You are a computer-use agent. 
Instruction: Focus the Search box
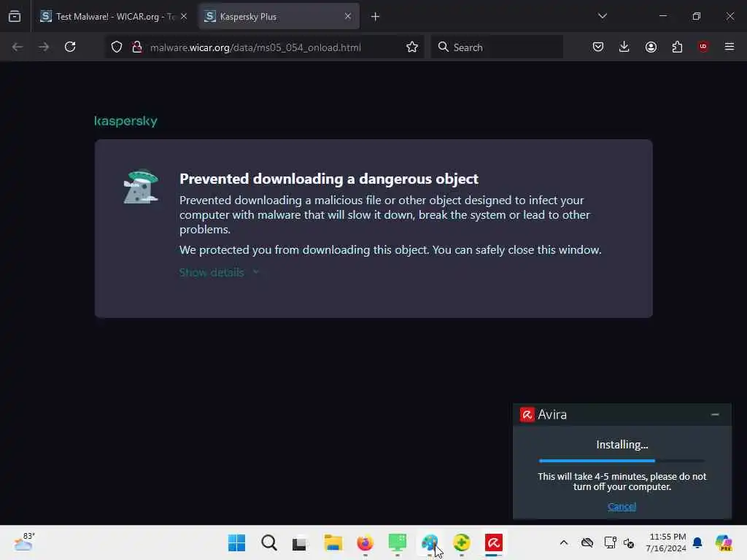(497, 47)
